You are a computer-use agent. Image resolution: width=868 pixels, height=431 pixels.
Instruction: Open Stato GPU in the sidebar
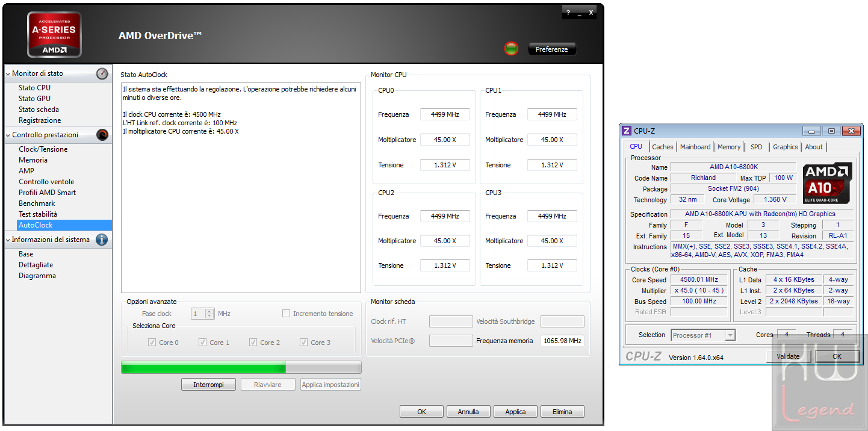[34, 99]
